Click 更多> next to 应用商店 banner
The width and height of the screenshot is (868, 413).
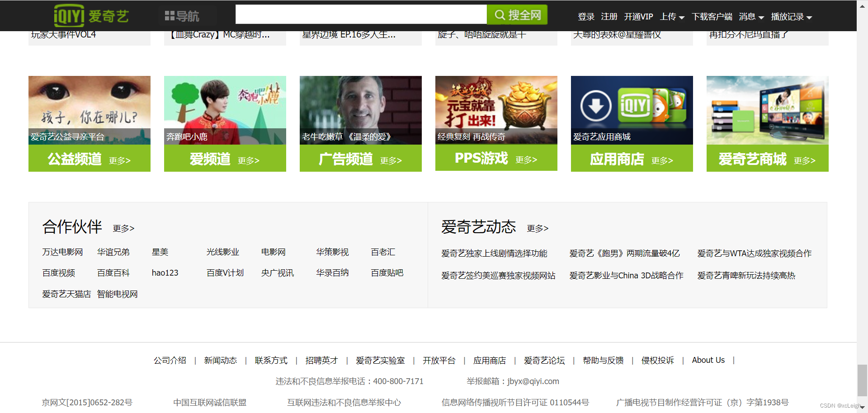[662, 160]
